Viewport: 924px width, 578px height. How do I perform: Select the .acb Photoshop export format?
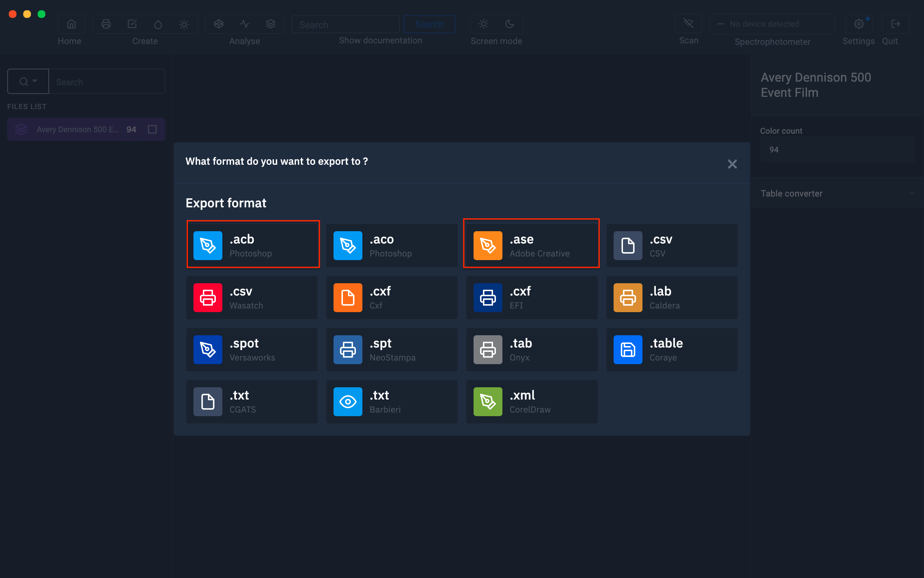(252, 245)
